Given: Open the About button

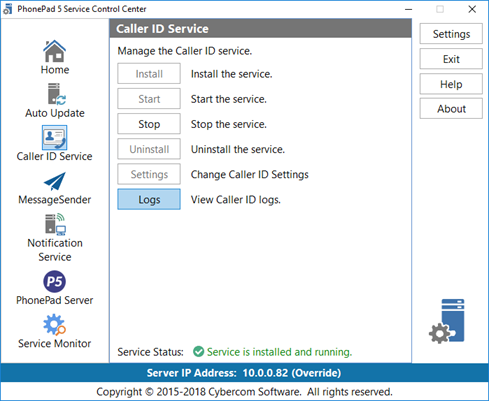Looking at the screenshot, I should tap(451, 109).
